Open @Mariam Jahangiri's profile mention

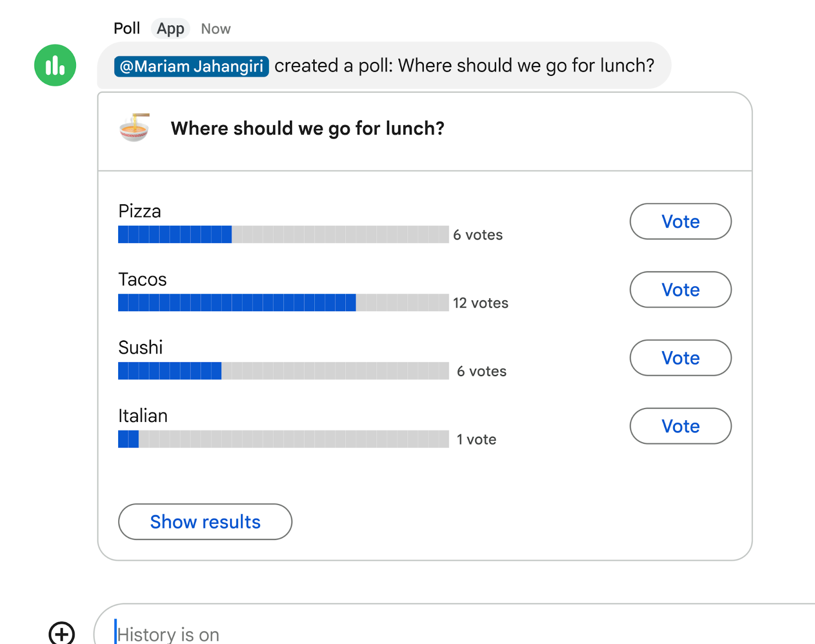[192, 66]
